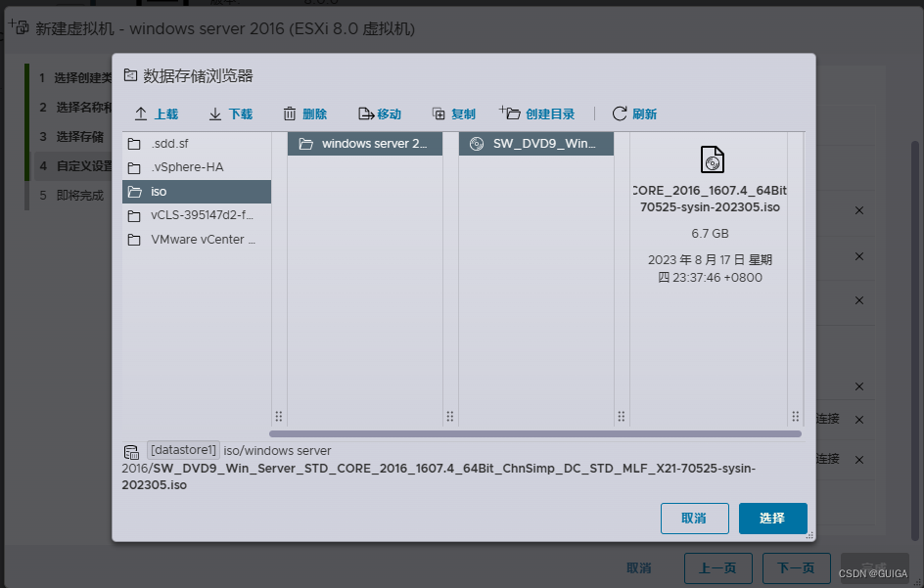Click the Upload (上载) label
Image resolution: width=924 pixels, height=588 pixels.
tap(166, 114)
